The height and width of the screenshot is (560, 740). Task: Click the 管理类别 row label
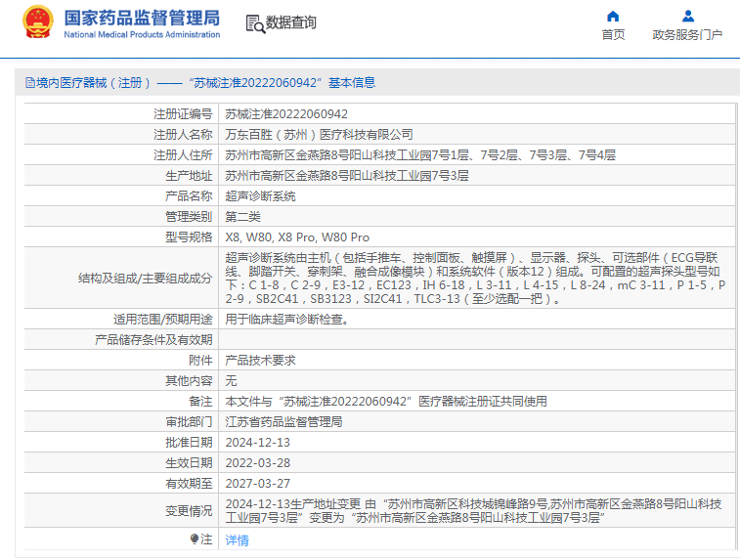pyautogui.click(x=189, y=217)
